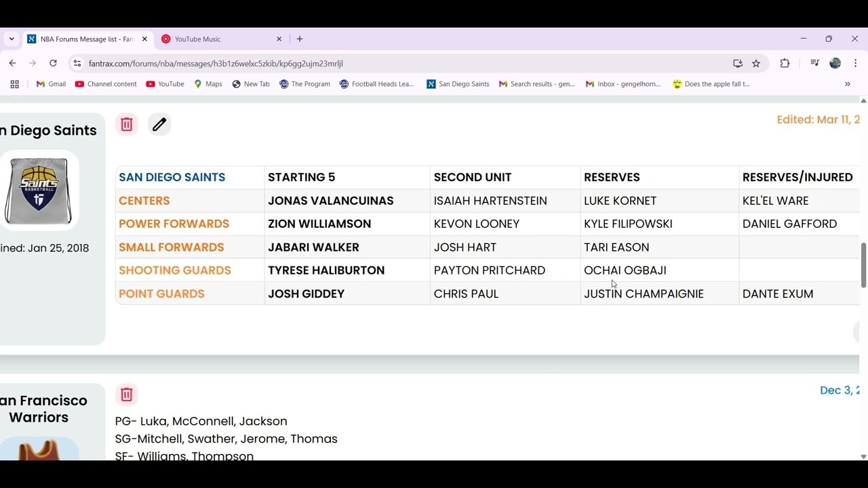
Task: Open the New Tab bookmark
Action: click(x=250, y=84)
